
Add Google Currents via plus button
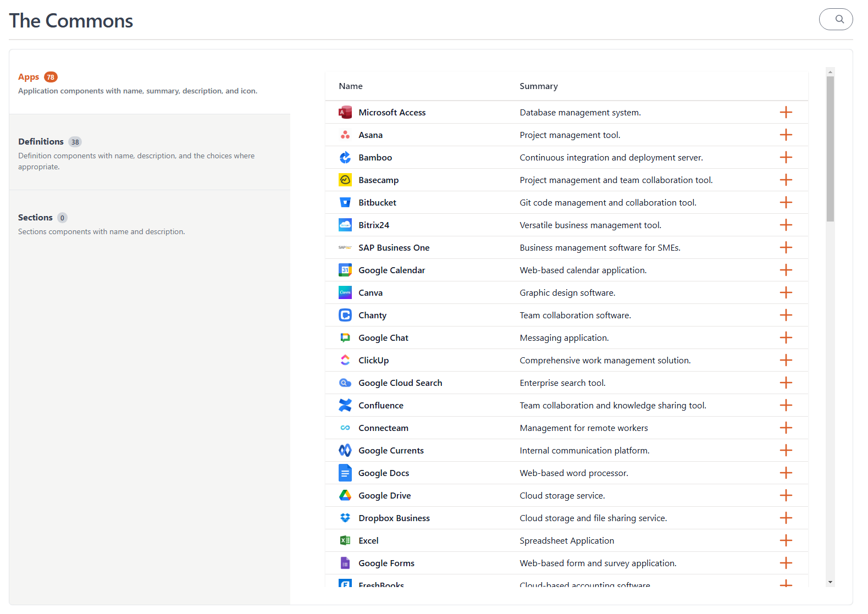point(786,450)
